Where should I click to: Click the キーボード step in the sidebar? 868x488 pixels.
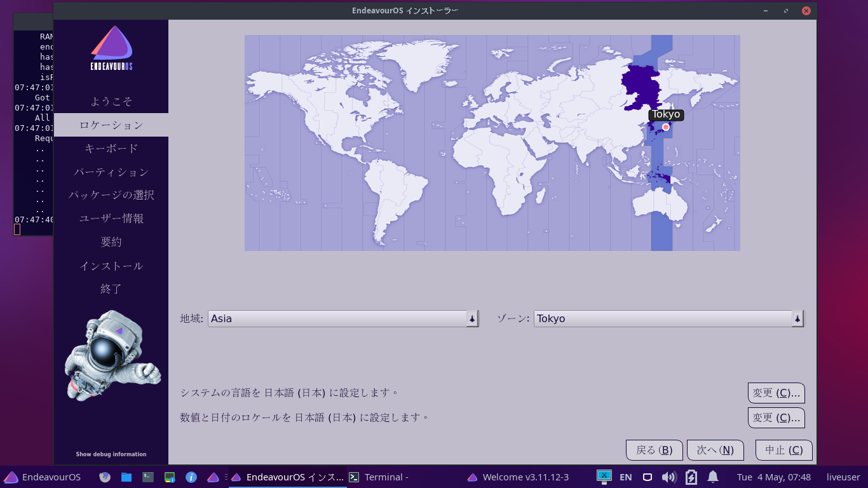tap(111, 149)
